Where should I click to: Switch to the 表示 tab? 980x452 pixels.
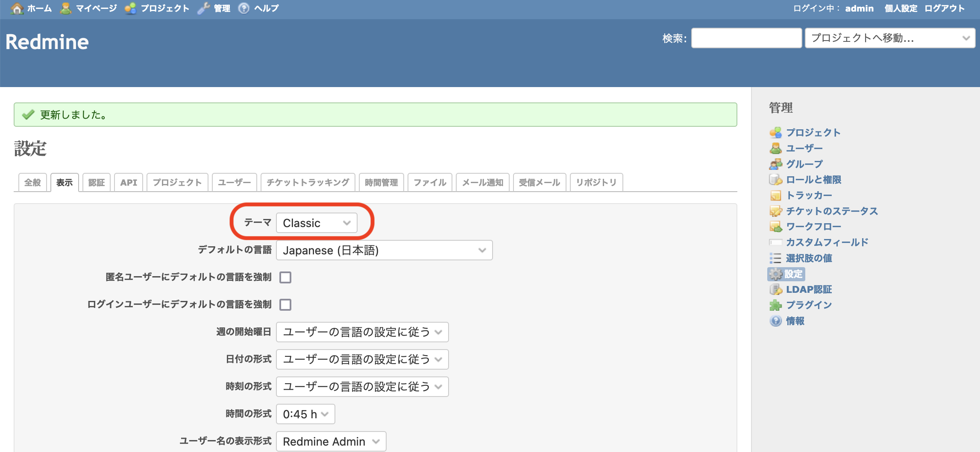[x=65, y=183]
